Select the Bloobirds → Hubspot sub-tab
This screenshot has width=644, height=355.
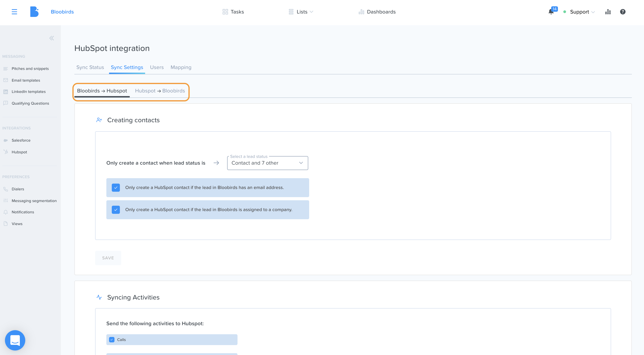(x=102, y=91)
